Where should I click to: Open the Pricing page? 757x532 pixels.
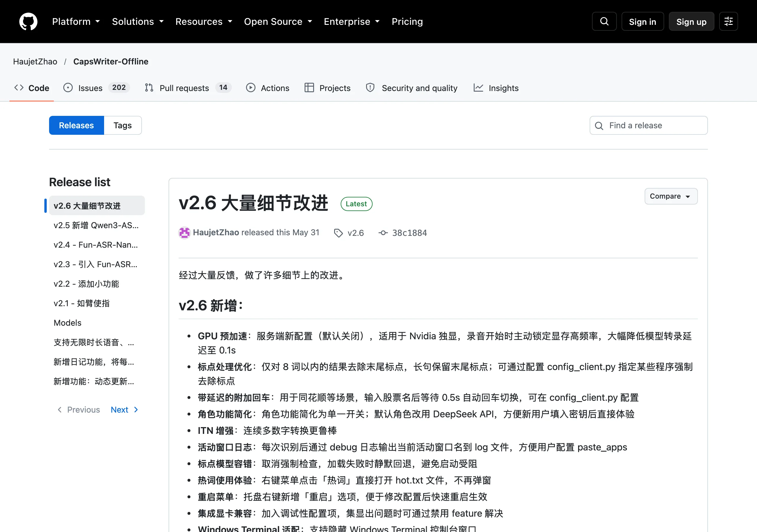click(x=407, y=21)
